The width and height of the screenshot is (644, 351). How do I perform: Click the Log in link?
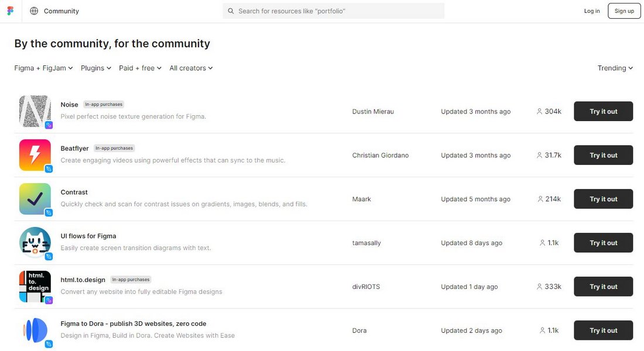coord(592,11)
